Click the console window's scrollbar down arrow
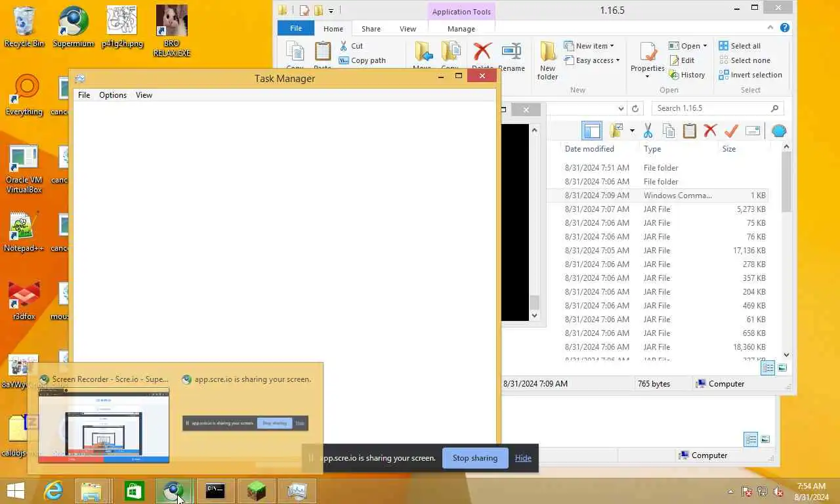 click(x=534, y=316)
